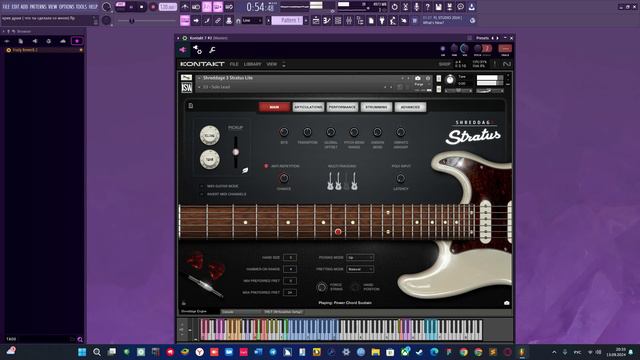Enable the MIDI GUITAR MODE checkbox
This screenshot has width=640, height=360.
point(202,186)
